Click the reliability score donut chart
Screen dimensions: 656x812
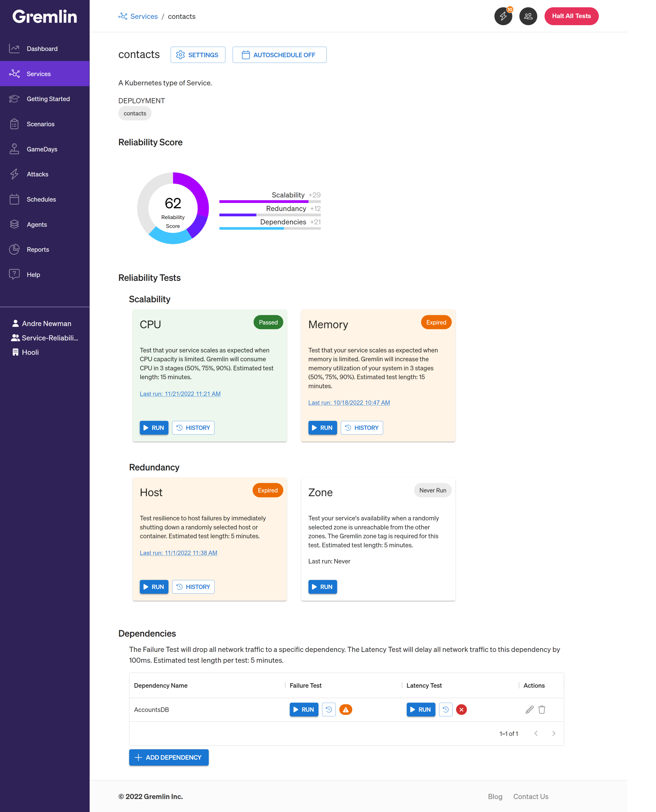pos(173,208)
